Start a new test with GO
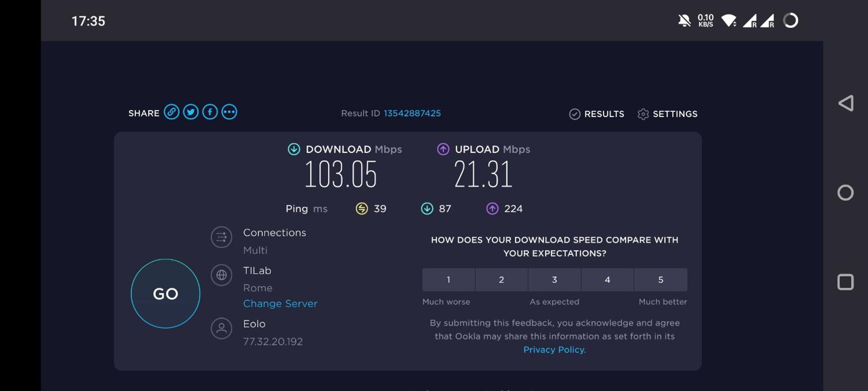Image resolution: width=868 pixels, height=391 pixels. coord(165,294)
